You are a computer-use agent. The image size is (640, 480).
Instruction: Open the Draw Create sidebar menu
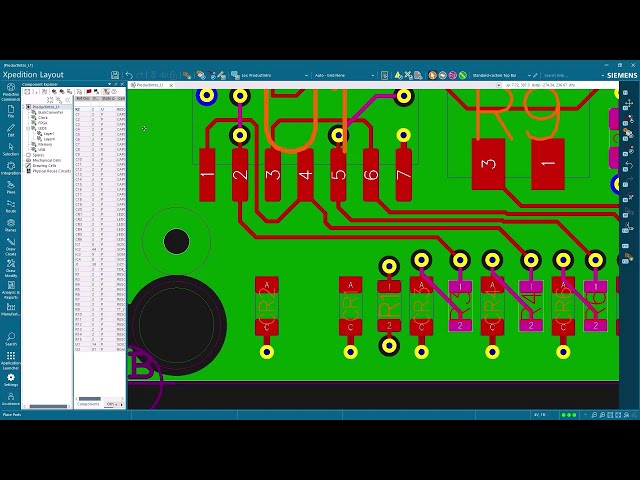[x=11, y=247]
